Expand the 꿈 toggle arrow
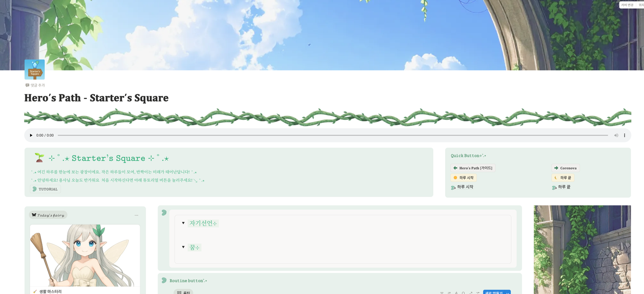The height and width of the screenshot is (294, 644). [183, 247]
